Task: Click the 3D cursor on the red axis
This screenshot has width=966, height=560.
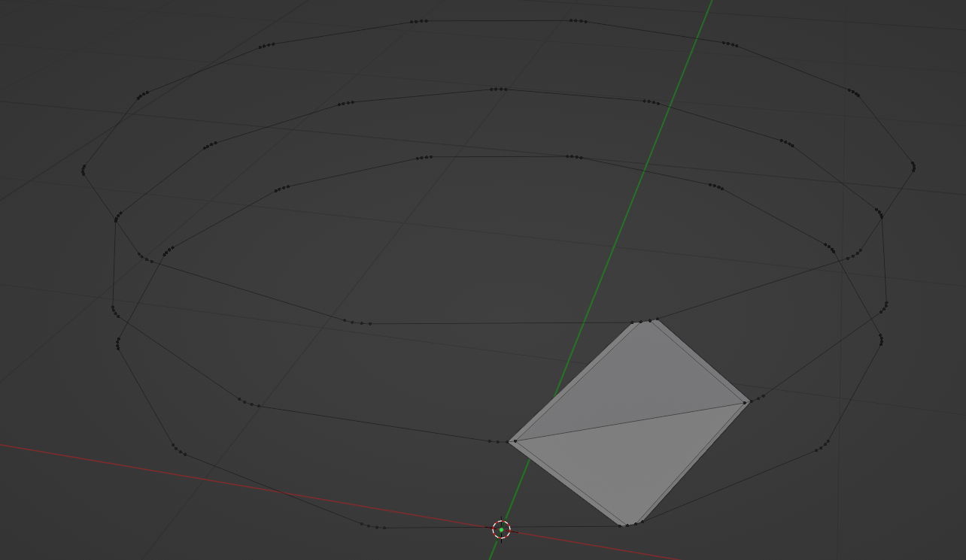Action: click(x=501, y=529)
